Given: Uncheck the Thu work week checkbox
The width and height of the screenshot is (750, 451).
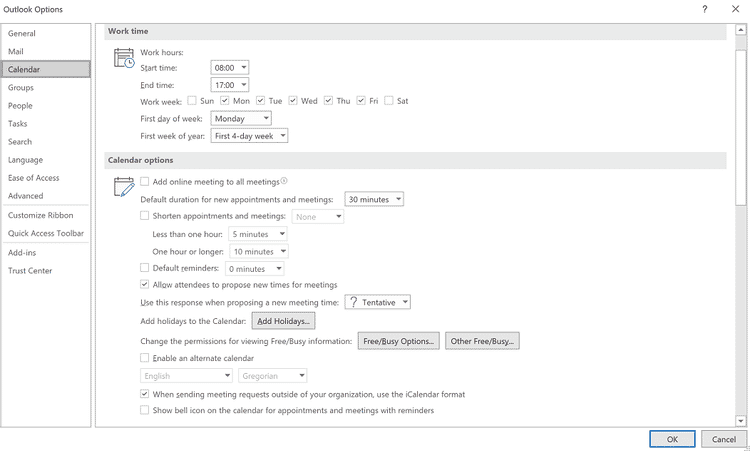Looking at the screenshot, I should click(x=328, y=100).
